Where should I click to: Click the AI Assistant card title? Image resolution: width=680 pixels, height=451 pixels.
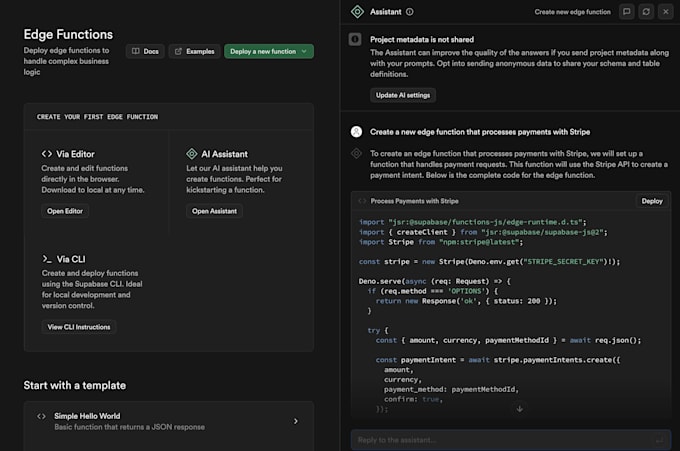point(224,154)
